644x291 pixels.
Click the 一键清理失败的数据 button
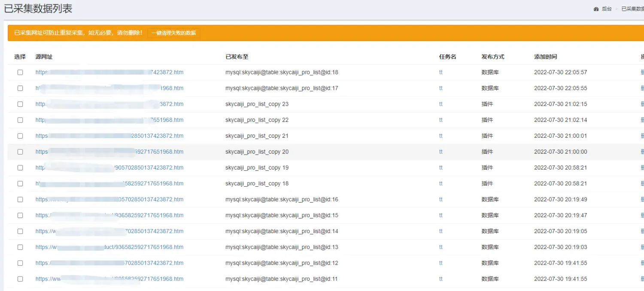[173, 33]
